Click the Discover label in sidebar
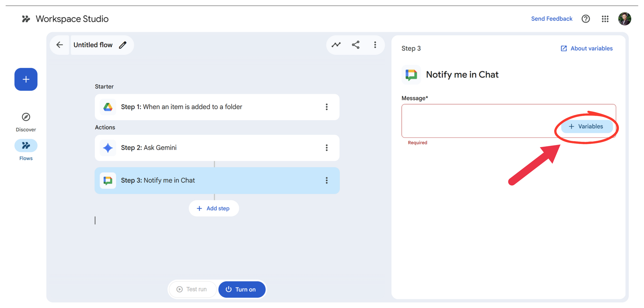Image resolution: width=644 pixels, height=308 pixels. [x=26, y=130]
